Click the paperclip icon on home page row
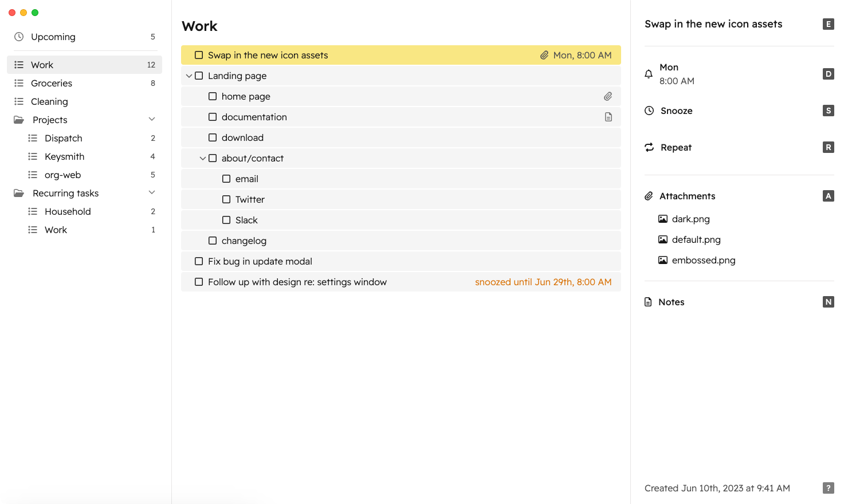 608,96
